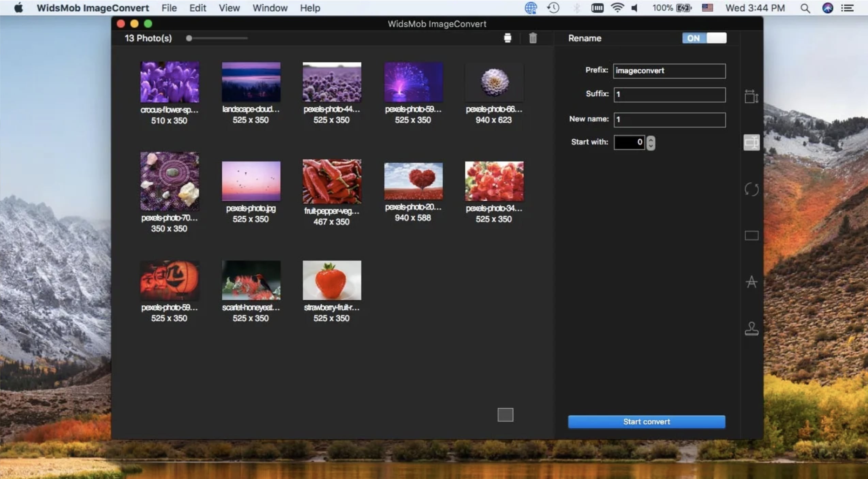Click the Start with stepper arrows

click(651, 142)
